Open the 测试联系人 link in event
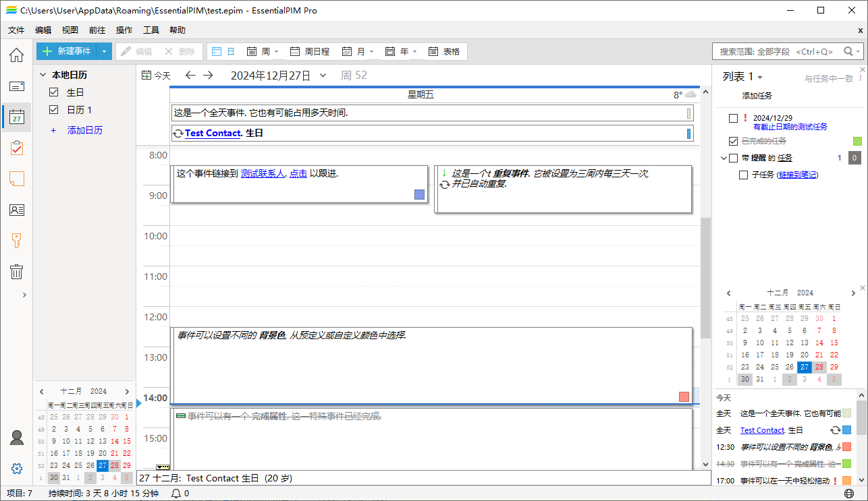This screenshot has height=501, width=868. 263,173
